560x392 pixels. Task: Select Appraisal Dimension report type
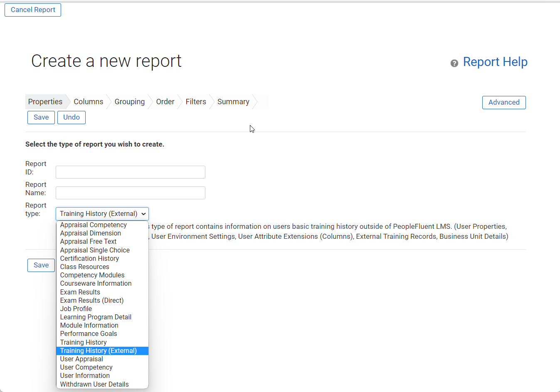tap(102, 233)
